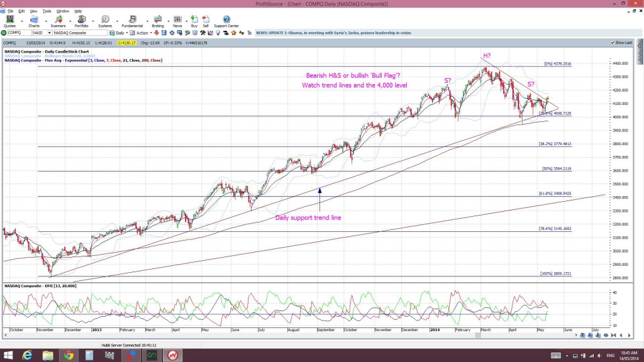Click the red download arrow icon
This screenshot has width=644, height=362.
pyautogui.click(x=157, y=33)
